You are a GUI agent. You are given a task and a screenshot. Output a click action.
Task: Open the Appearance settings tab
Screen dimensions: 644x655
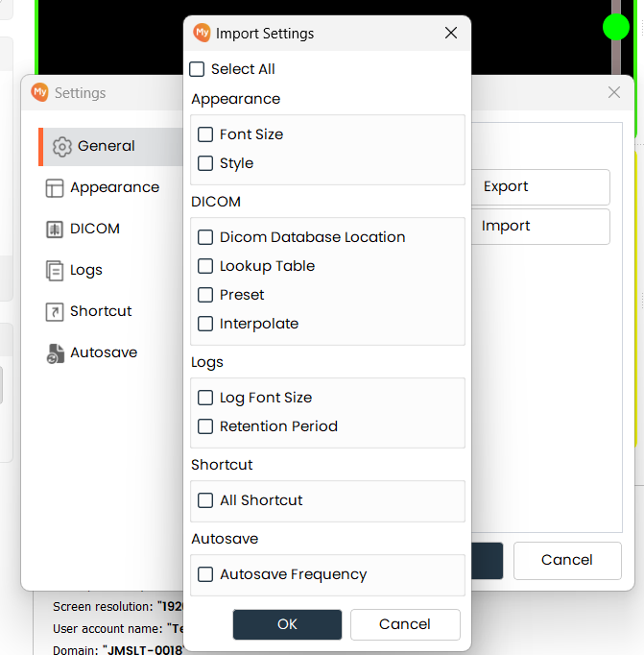tap(114, 188)
